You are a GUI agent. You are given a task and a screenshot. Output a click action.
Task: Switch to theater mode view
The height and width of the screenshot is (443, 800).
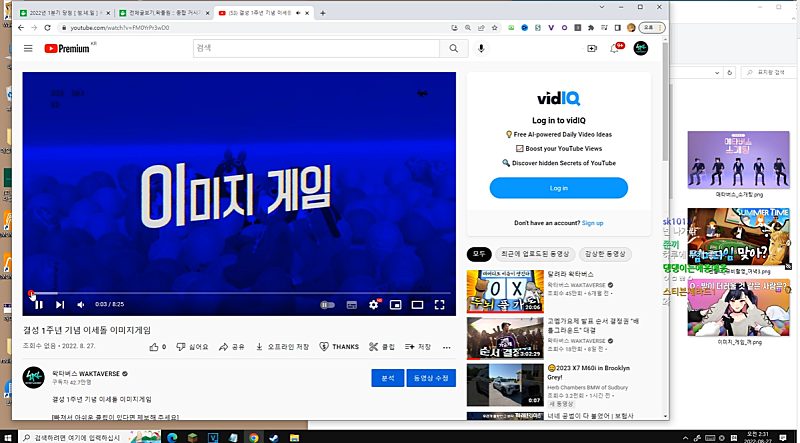tap(417, 305)
